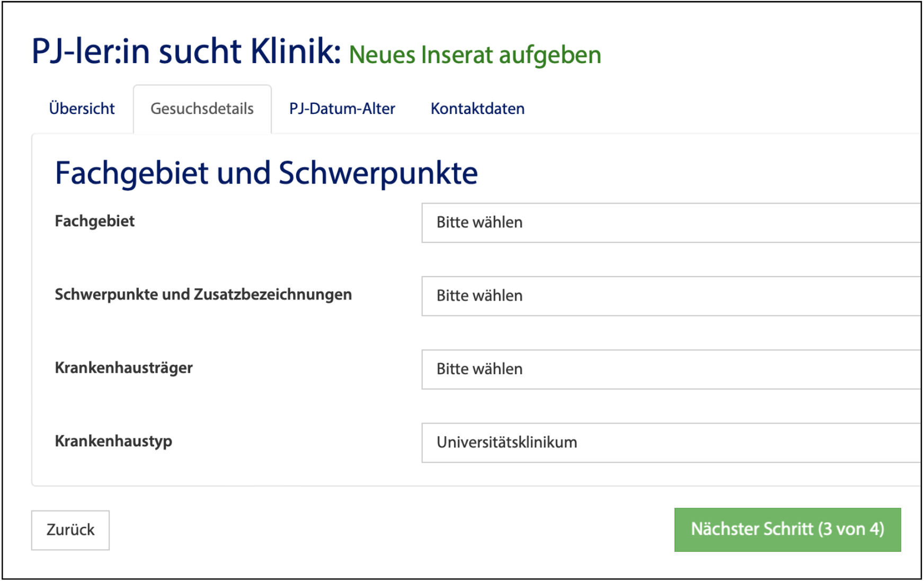Open the PJ-Datum-Alter tab
The height and width of the screenshot is (581, 924).
coord(342,108)
